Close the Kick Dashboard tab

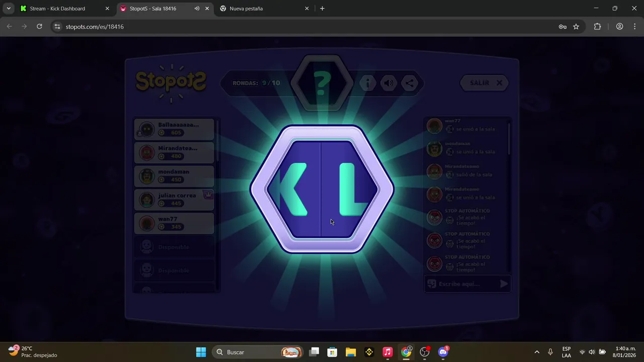[107, 9]
